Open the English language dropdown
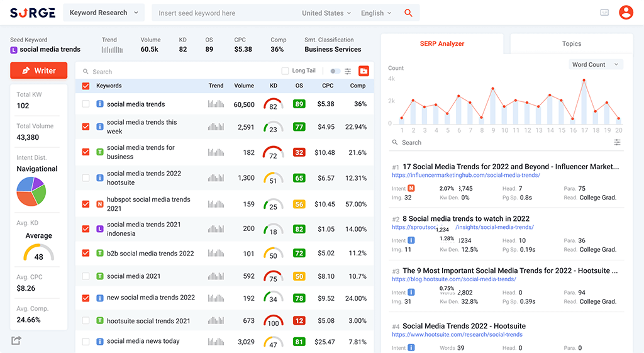 point(376,13)
